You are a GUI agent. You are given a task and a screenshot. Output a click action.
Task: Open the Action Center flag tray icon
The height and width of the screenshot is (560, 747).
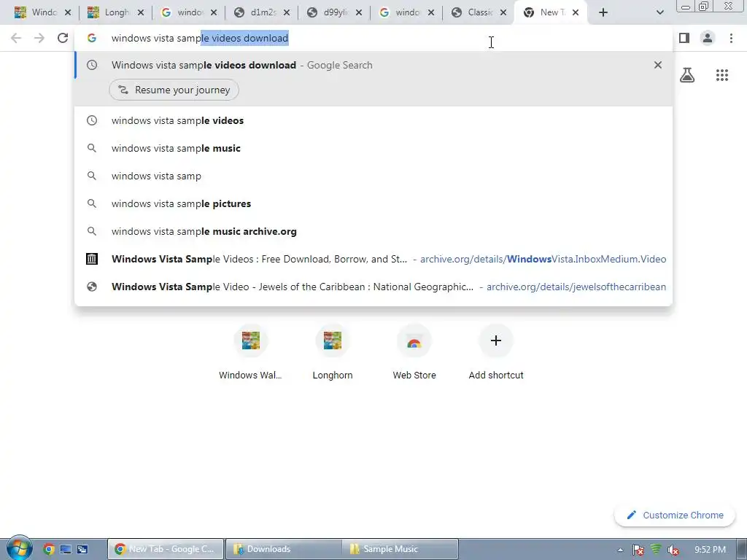point(638,550)
